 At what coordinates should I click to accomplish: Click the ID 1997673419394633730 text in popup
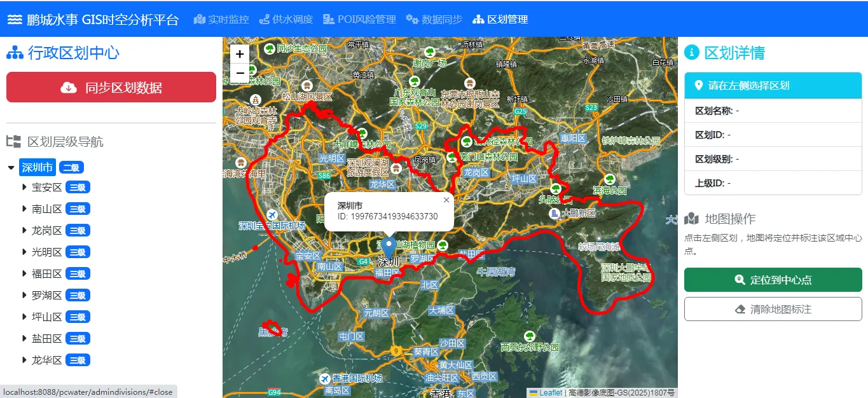[387, 217]
